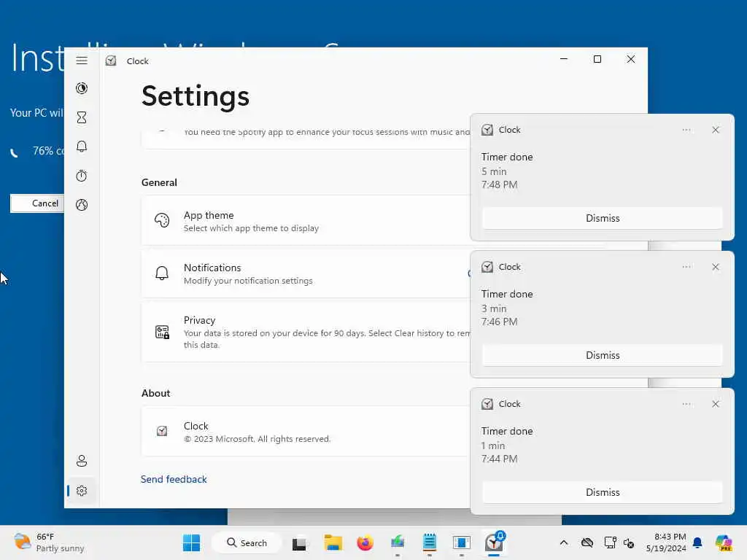The height and width of the screenshot is (560, 747).
Task: Click the Clock app title bar icon
Action: [111, 61]
